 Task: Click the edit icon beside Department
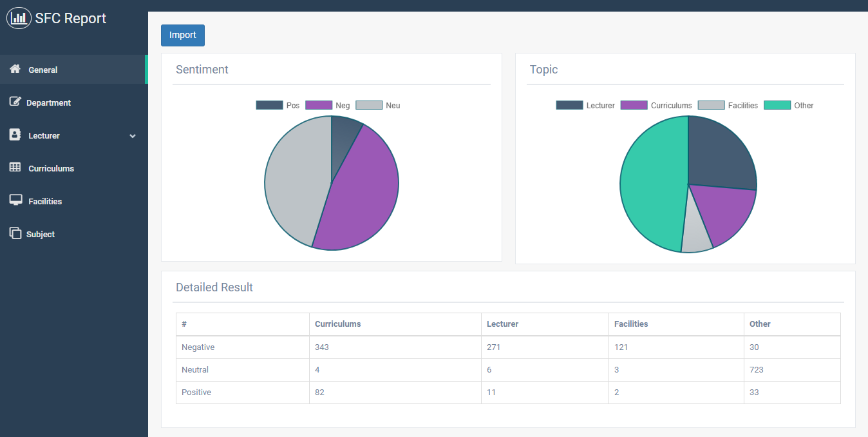tap(15, 102)
